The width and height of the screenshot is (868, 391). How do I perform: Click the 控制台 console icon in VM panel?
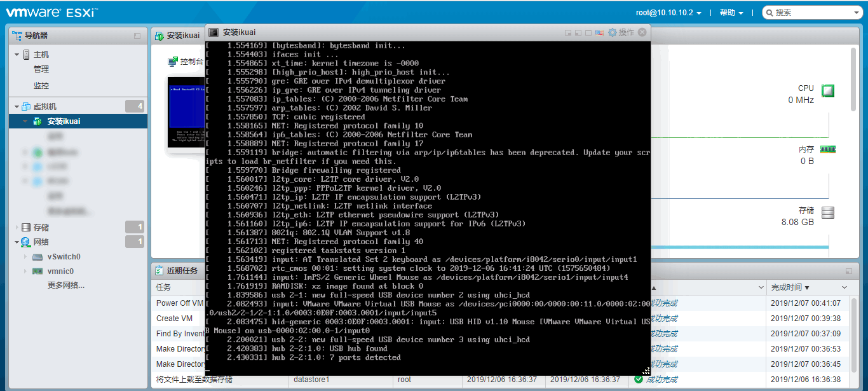[172, 62]
